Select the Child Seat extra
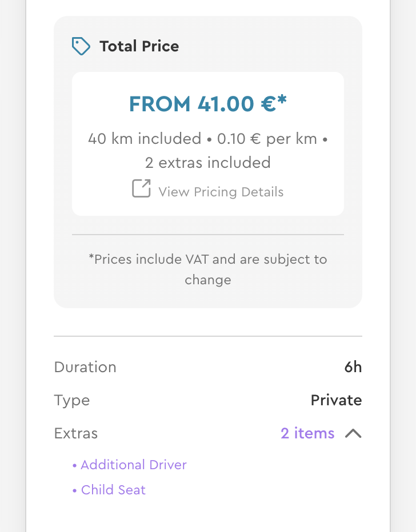Image resolution: width=416 pixels, height=532 pixels. point(113,490)
